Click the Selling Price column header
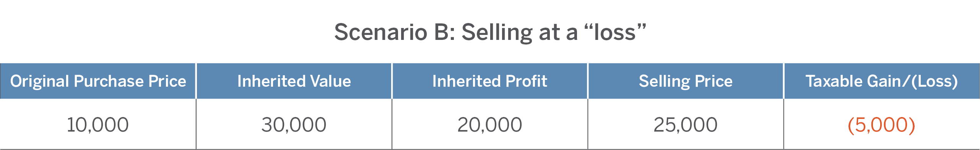The image size is (980, 150). (x=686, y=81)
